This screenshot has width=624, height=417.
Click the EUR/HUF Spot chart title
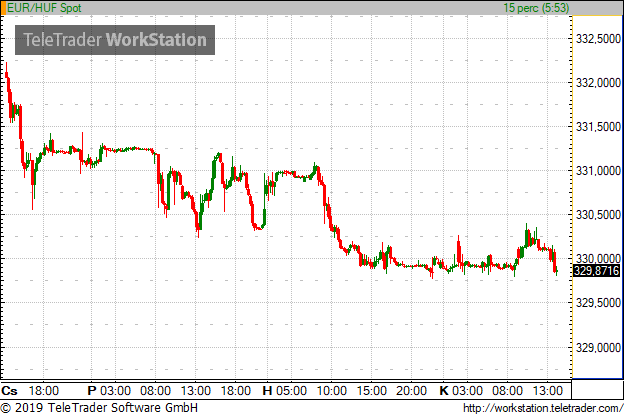tap(44, 8)
